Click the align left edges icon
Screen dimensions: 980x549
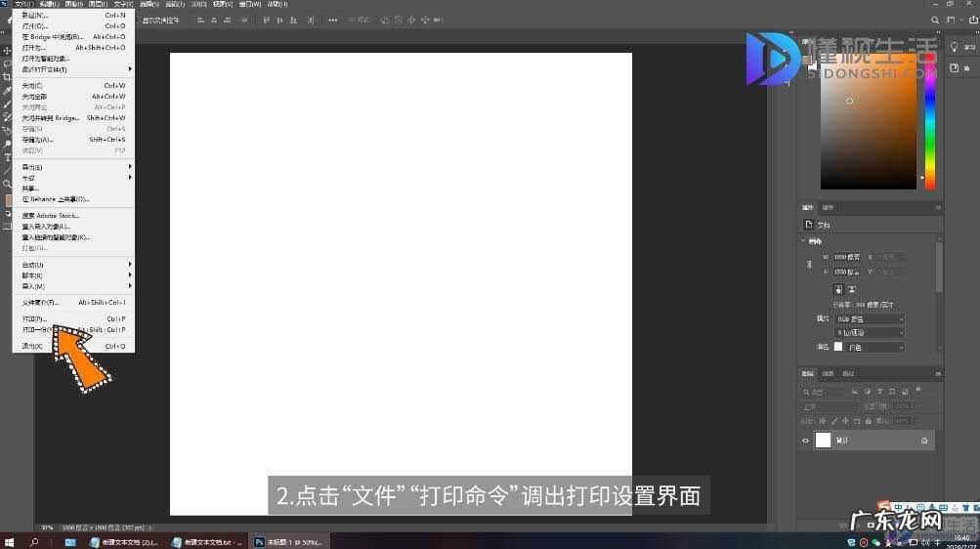click(x=200, y=20)
